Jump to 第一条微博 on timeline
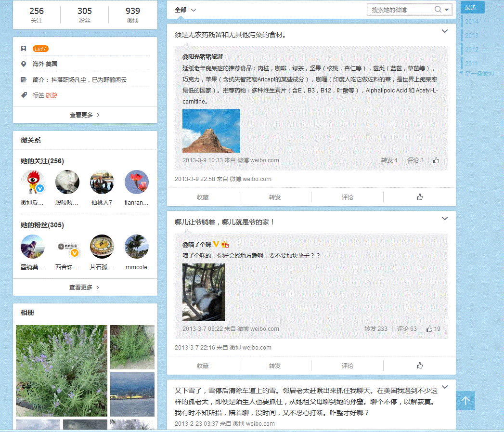Image resolution: width=504 pixels, height=432 pixels. click(x=479, y=74)
